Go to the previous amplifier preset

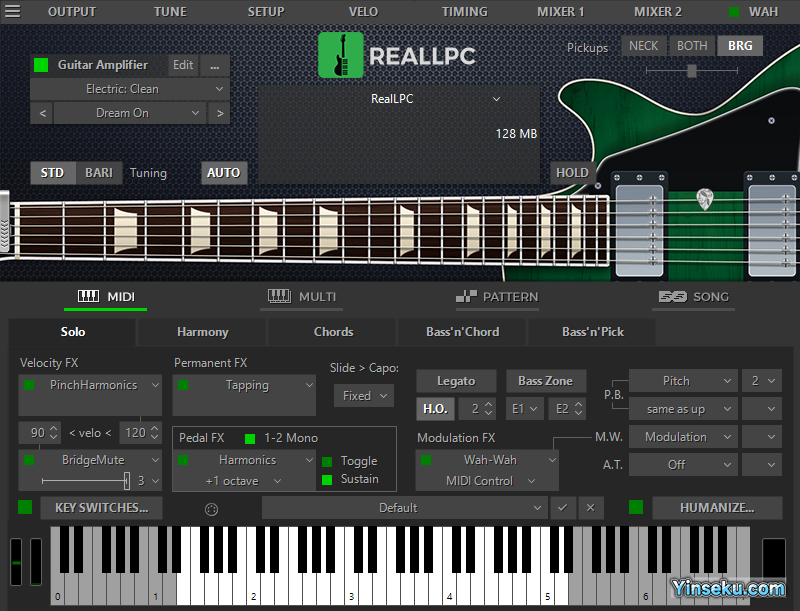pos(42,113)
